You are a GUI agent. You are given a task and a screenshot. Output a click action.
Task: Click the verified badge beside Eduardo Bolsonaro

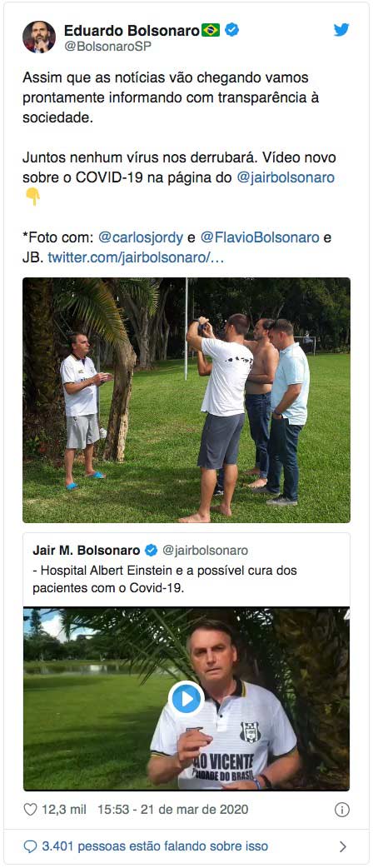232,30
